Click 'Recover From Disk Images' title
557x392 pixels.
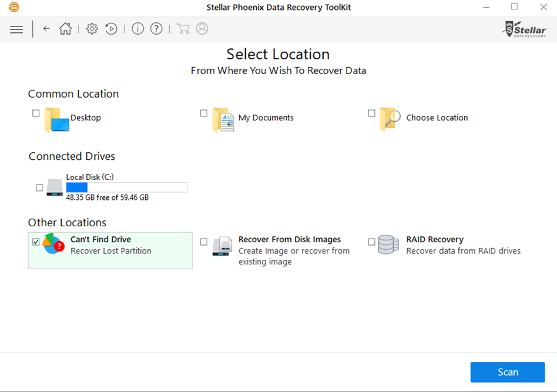click(290, 240)
